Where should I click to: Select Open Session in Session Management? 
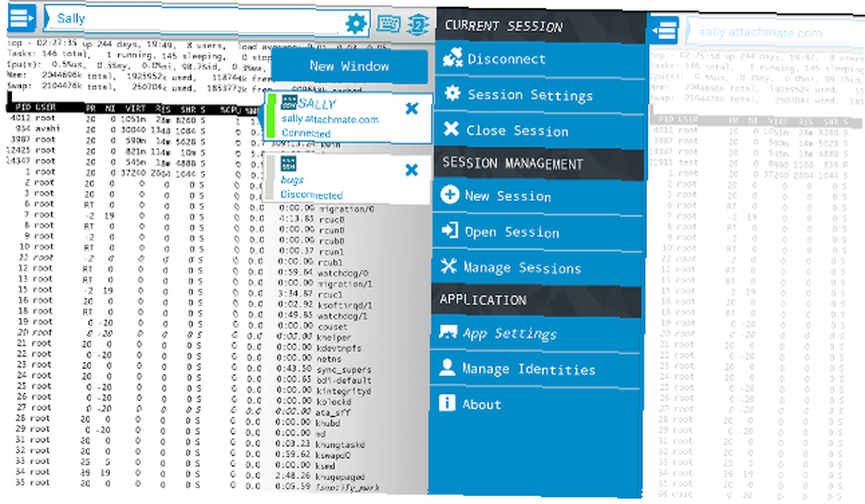537,233
